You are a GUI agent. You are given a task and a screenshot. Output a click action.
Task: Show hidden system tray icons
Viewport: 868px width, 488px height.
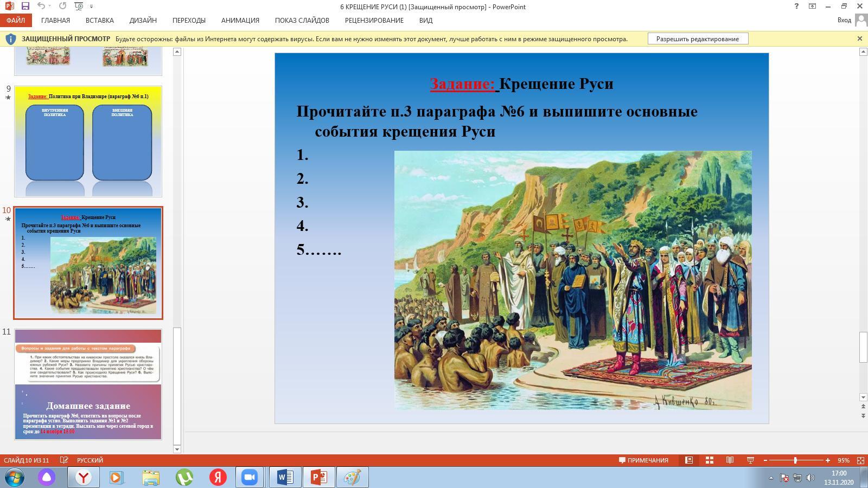click(771, 478)
